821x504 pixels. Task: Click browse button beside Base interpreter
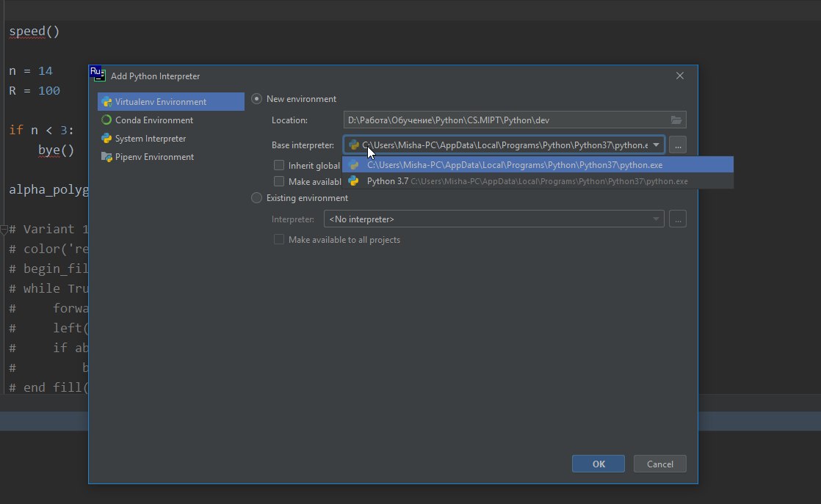678,145
